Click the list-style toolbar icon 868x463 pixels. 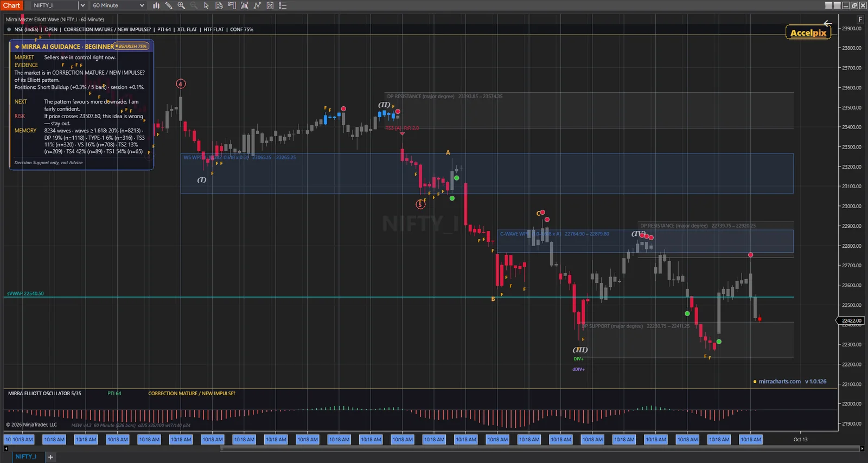(283, 5)
